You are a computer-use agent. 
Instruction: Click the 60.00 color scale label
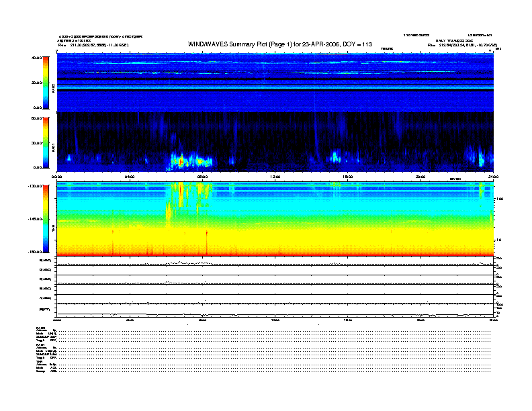click(x=37, y=118)
